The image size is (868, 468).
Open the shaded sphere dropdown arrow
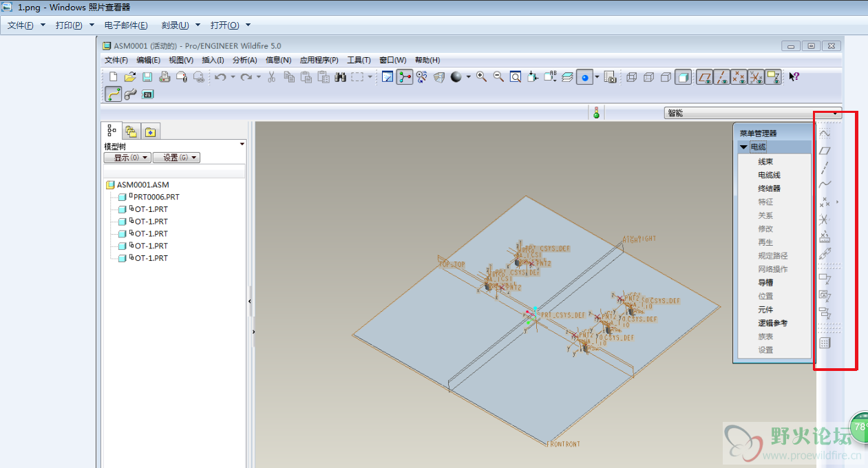click(x=468, y=77)
